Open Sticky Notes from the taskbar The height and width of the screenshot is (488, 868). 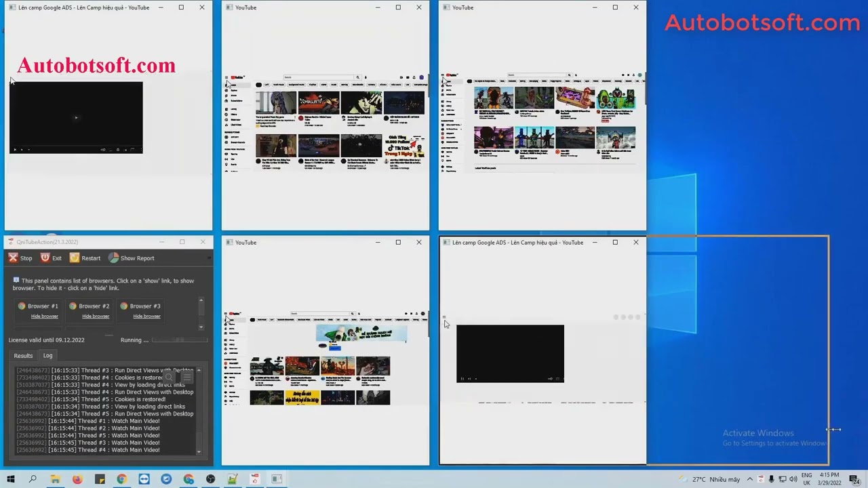[x=100, y=479]
